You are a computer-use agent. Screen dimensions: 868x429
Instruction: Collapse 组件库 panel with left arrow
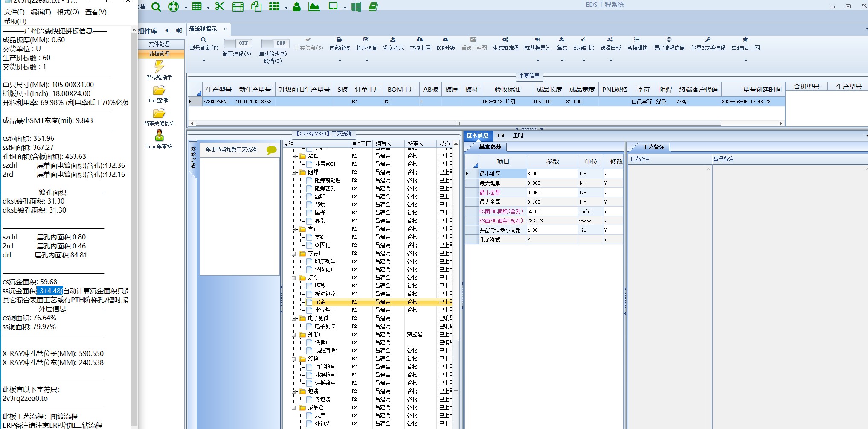point(167,30)
